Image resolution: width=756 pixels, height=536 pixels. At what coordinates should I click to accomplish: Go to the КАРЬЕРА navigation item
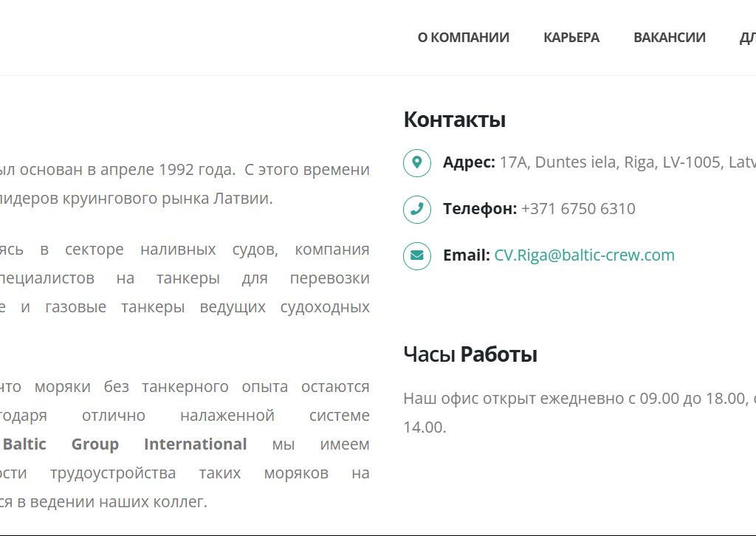pos(571,38)
